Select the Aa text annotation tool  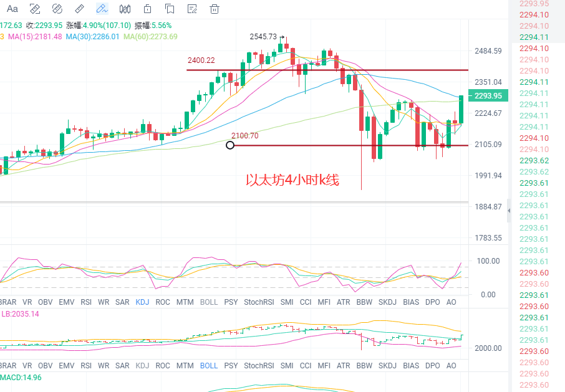(12, 9)
